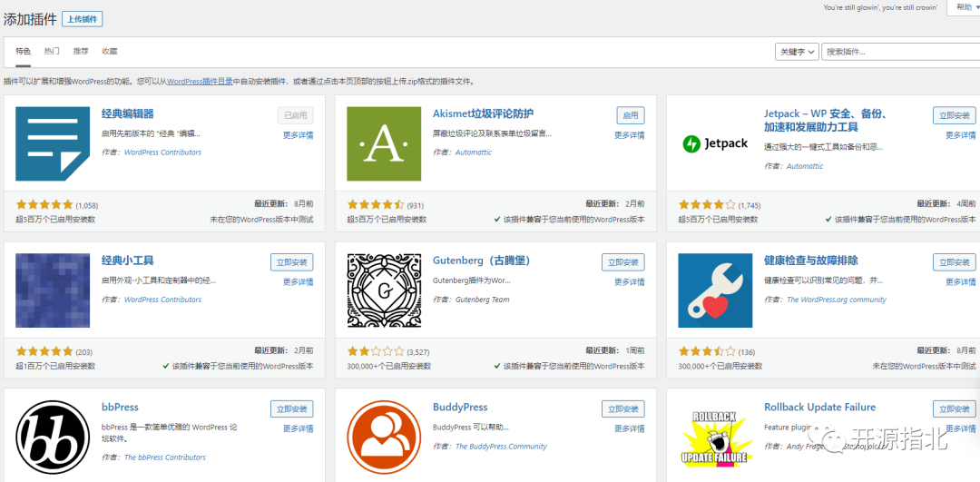Open 更多详情 for 经典小工具
The image size is (980, 482).
pyautogui.click(x=299, y=282)
